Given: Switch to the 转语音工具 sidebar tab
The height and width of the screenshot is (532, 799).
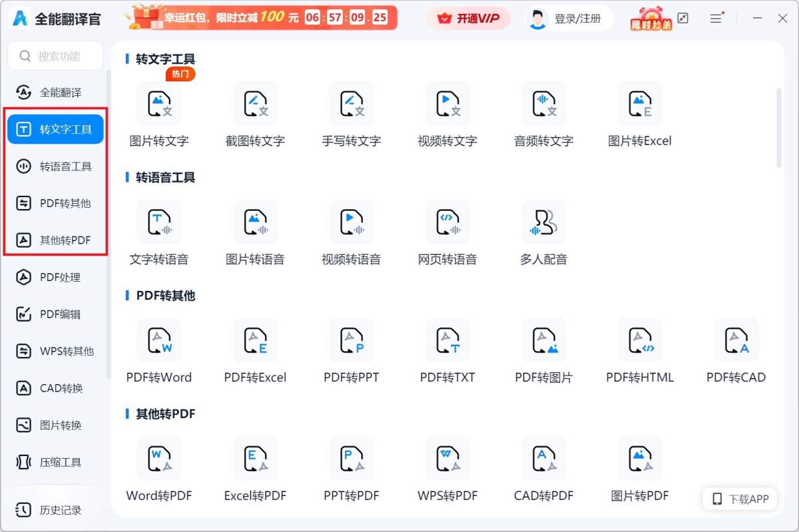Looking at the screenshot, I should click(x=55, y=166).
